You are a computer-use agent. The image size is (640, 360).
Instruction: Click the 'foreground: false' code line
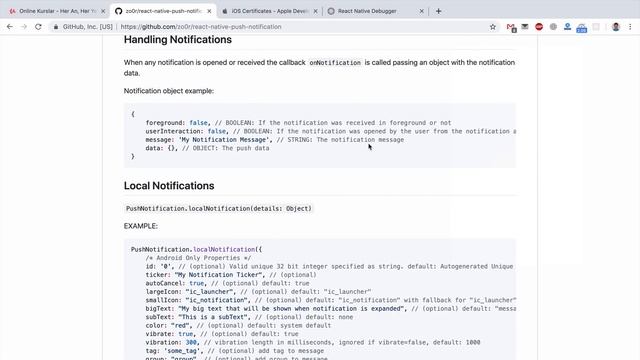(298, 123)
